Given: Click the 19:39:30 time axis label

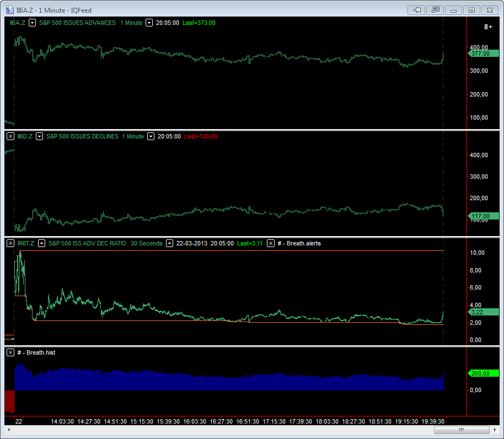Looking at the screenshot, I should (433, 421).
